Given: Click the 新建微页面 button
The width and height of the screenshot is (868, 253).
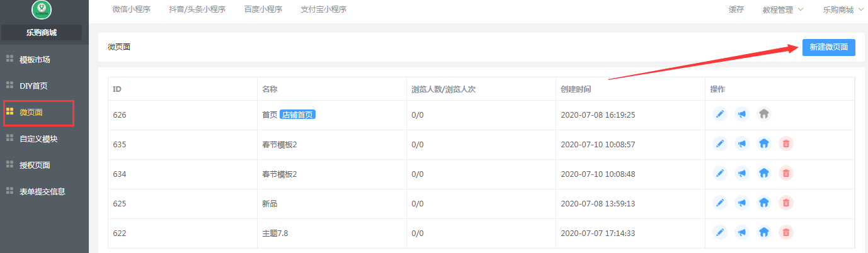Looking at the screenshot, I should point(828,47).
